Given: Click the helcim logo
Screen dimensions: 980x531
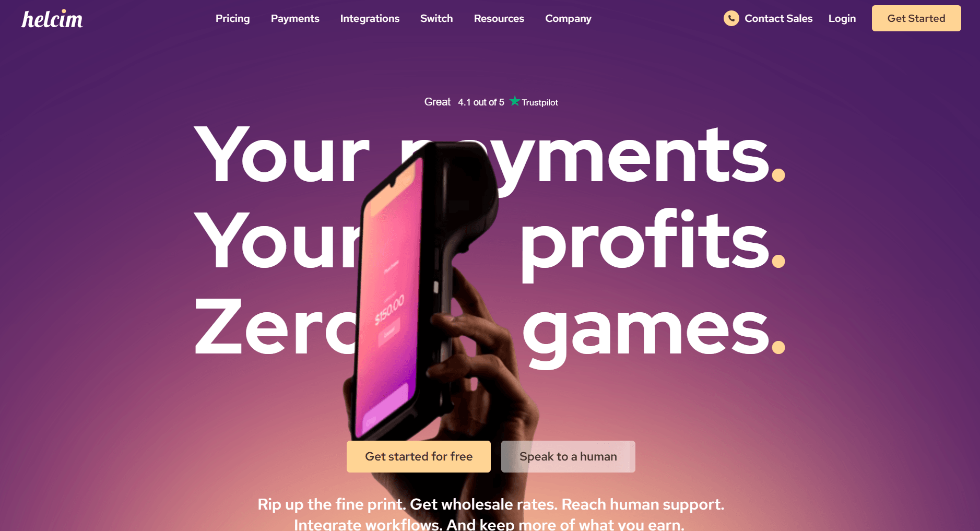Looking at the screenshot, I should [52, 19].
